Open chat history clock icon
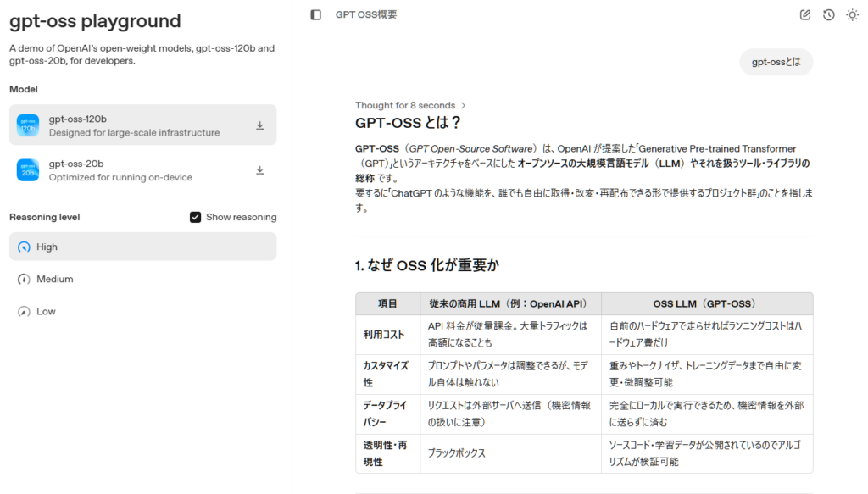 coord(828,15)
